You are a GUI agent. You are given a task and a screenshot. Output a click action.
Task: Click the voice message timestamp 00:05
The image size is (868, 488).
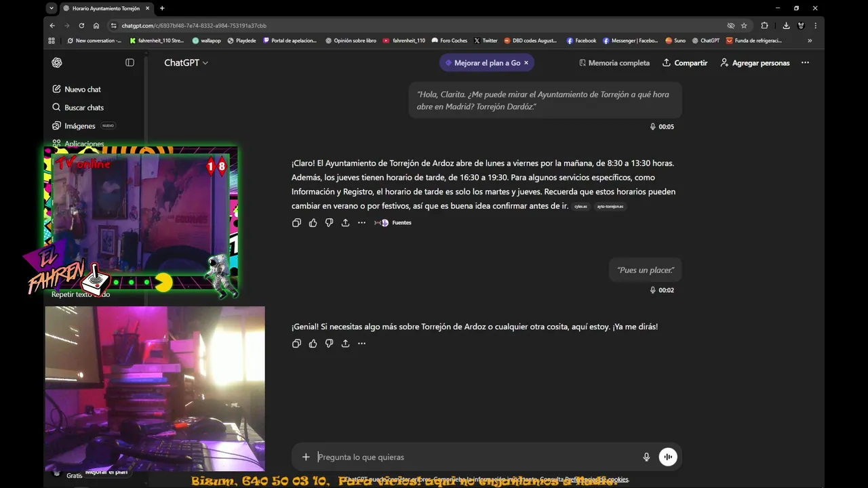tap(661, 127)
